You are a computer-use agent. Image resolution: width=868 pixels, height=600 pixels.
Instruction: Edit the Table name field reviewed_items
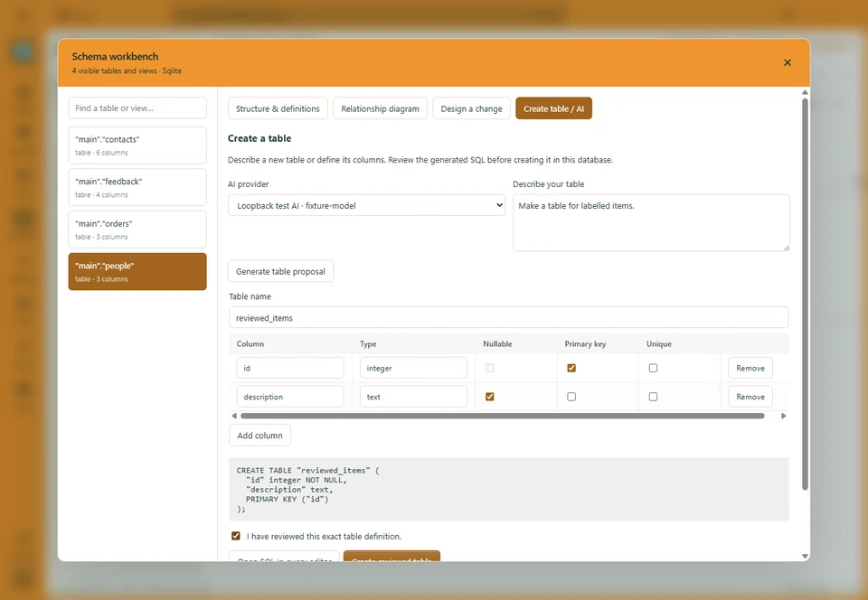click(509, 317)
